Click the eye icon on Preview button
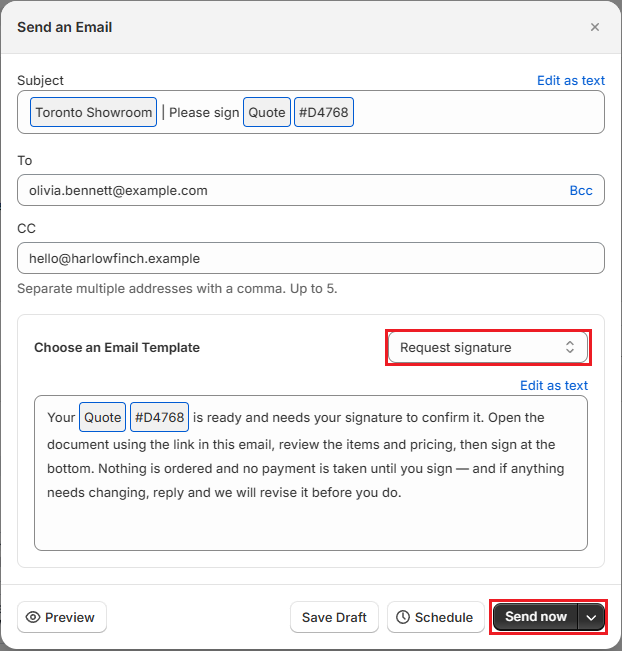Viewport: 622px width, 651px height. click(x=33, y=617)
